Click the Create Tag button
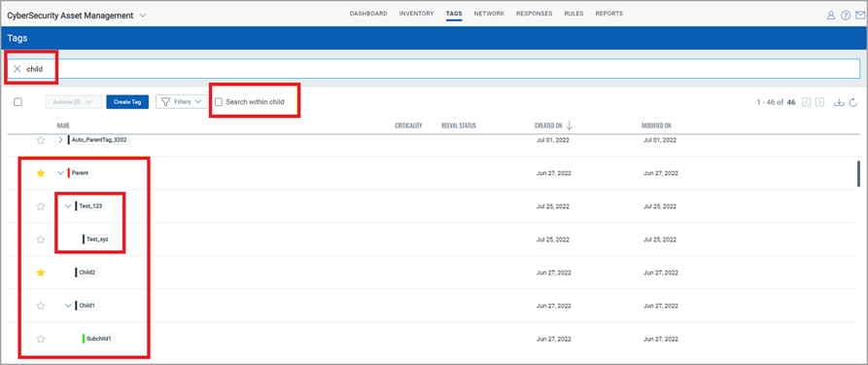Screen dimensions: 868x365 127,102
